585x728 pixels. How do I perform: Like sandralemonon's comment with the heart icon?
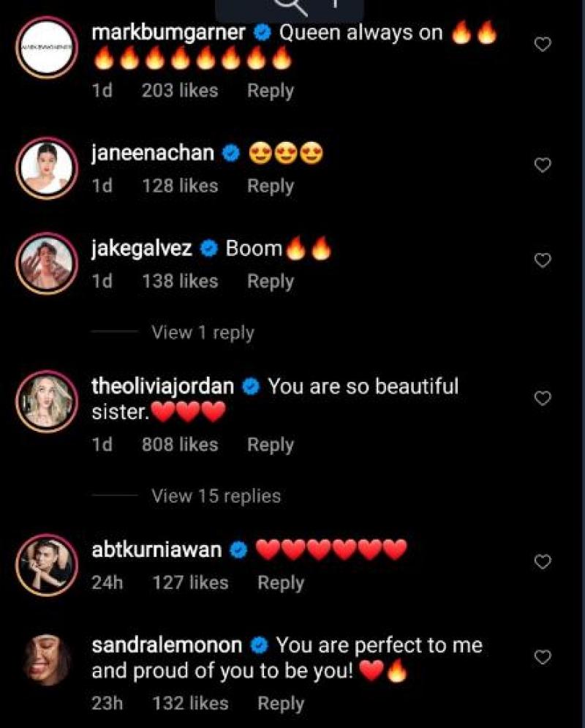point(543,657)
